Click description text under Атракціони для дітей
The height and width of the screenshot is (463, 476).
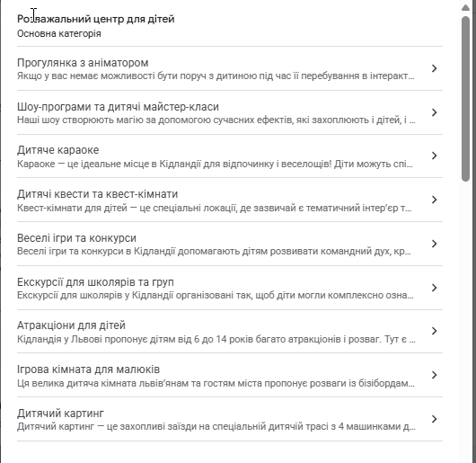[x=216, y=339]
